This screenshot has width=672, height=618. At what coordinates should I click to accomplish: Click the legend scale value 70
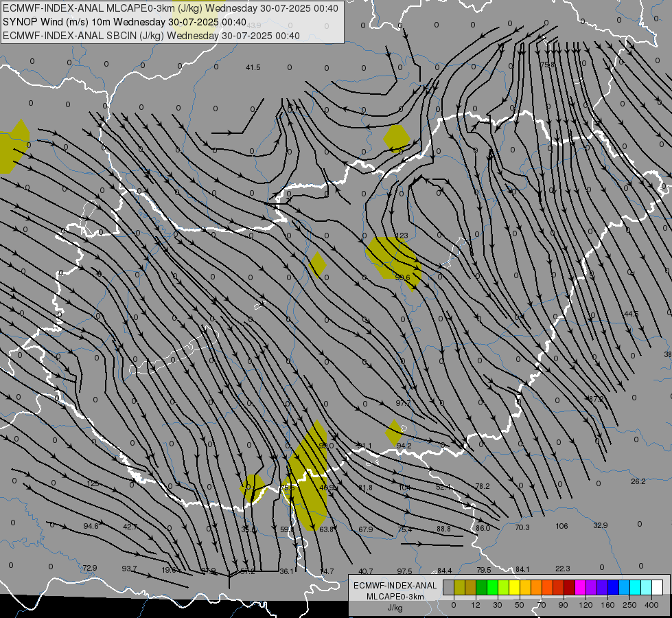tap(542, 605)
